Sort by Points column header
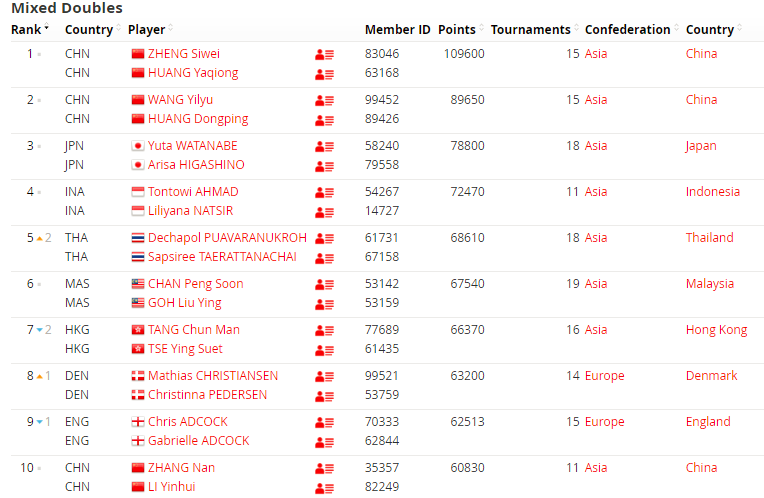The height and width of the screenshot is (498, 764). [x=457, y=30]
